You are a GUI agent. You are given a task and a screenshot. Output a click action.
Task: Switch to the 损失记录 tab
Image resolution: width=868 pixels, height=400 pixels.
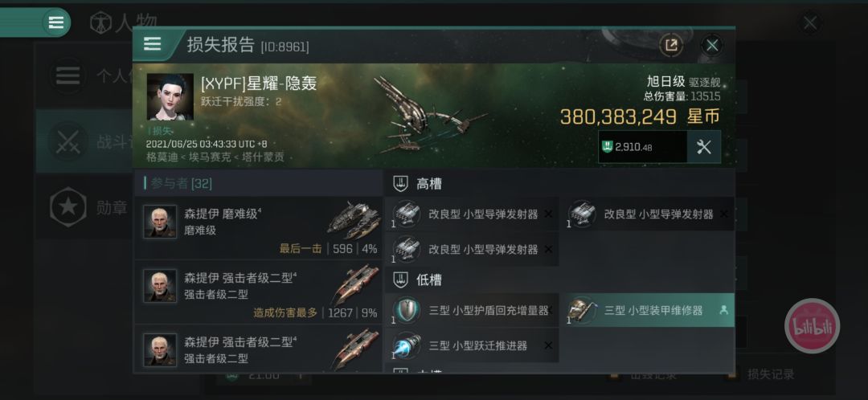coord(771,374)
